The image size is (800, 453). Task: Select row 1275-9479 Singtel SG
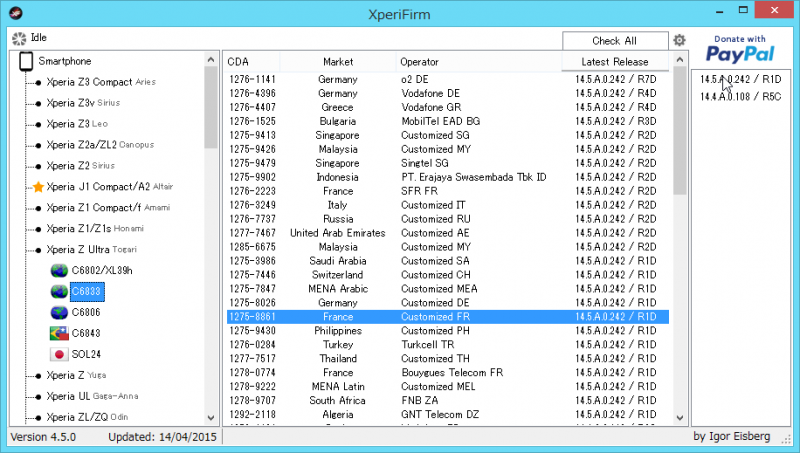coord(447,163)
